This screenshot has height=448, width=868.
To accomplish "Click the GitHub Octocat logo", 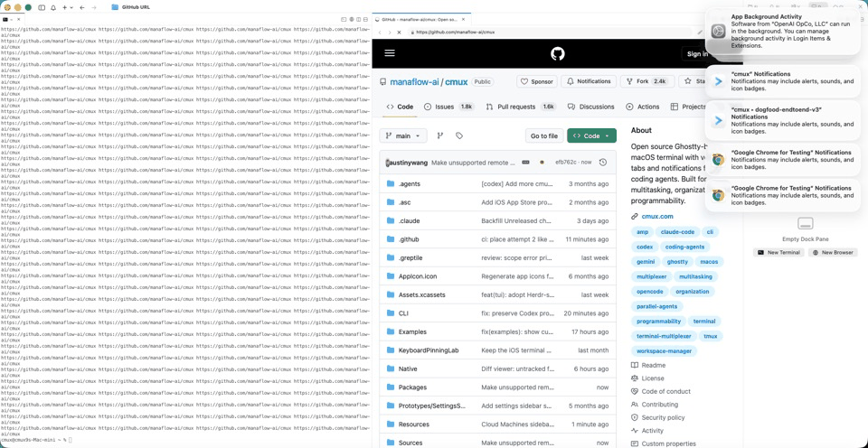I will coord(558,53).
